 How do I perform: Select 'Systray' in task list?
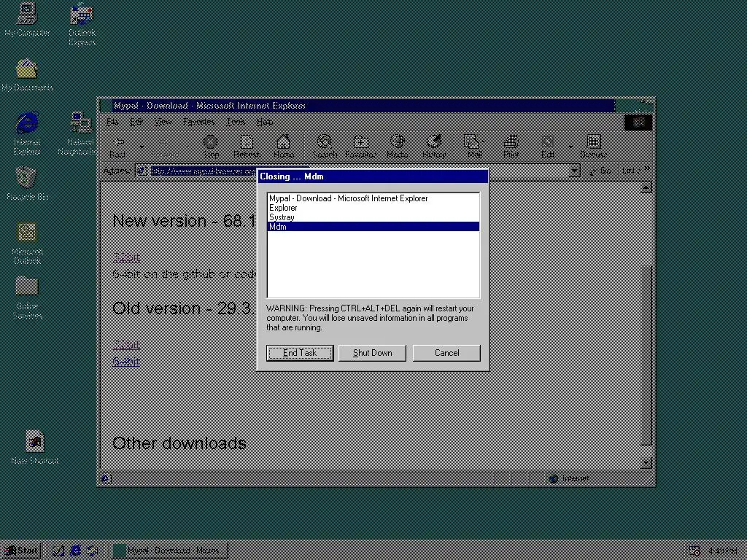[373, 217]
